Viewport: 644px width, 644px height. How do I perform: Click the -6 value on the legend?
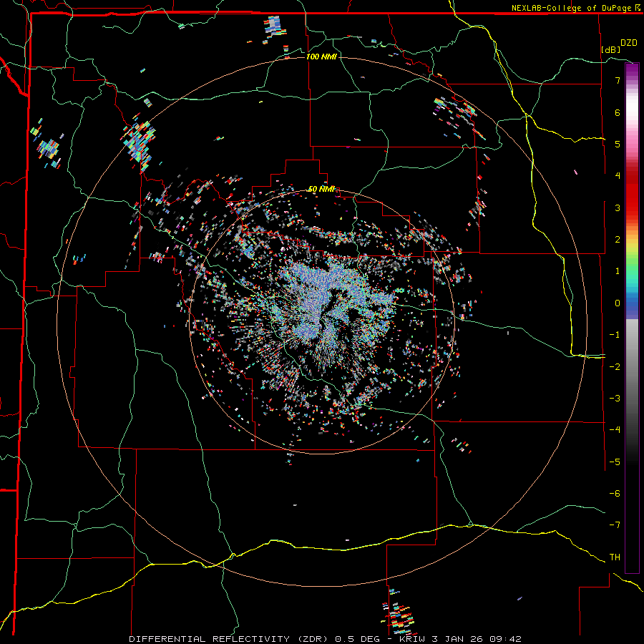(615, 493)
